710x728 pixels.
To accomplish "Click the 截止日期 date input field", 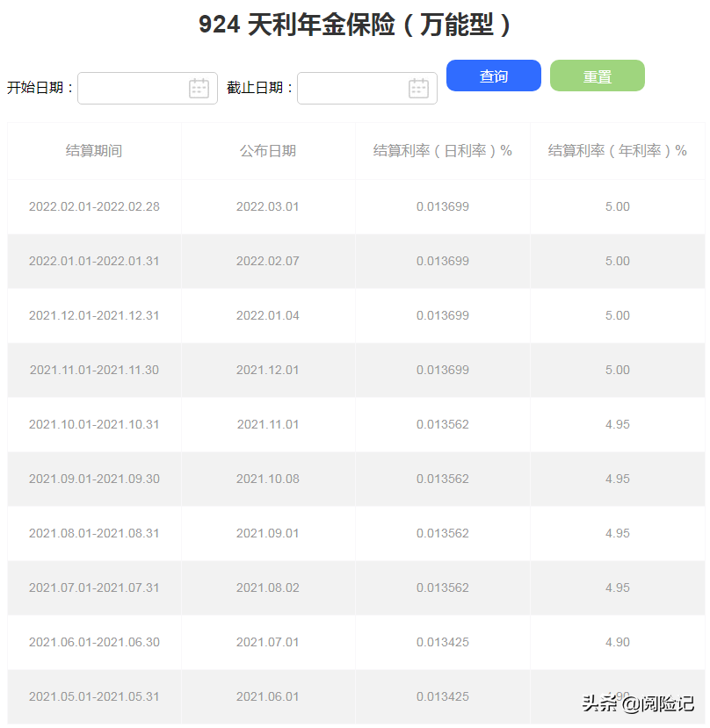I will pos(367,88).
